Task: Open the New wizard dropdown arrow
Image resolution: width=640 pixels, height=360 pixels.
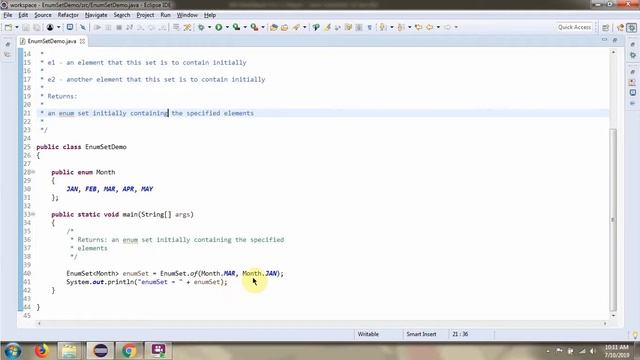Action: [x=17, y=27]
